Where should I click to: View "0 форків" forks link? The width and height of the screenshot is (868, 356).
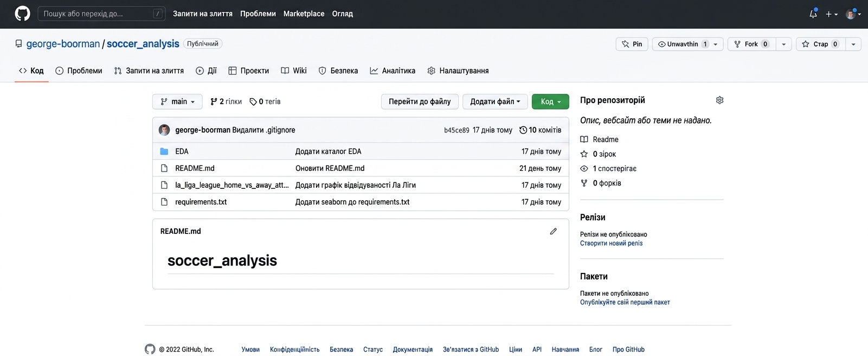pos(601,183)
